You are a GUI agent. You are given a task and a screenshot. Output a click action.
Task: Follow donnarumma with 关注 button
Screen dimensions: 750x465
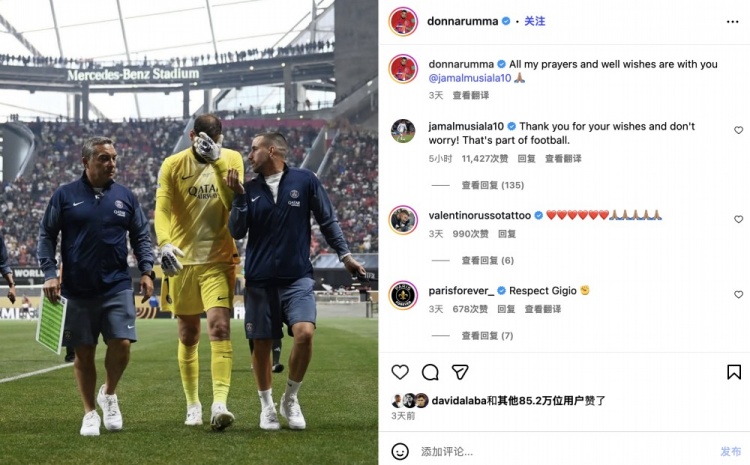click(x=535, y=21)
